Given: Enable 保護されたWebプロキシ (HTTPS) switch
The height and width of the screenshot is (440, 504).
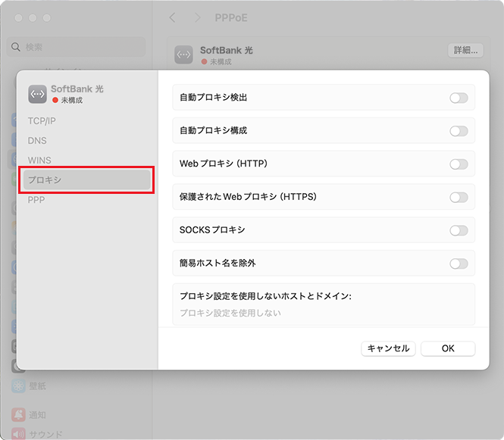Looking at the screenshot, I should click(x=459, y=198).
